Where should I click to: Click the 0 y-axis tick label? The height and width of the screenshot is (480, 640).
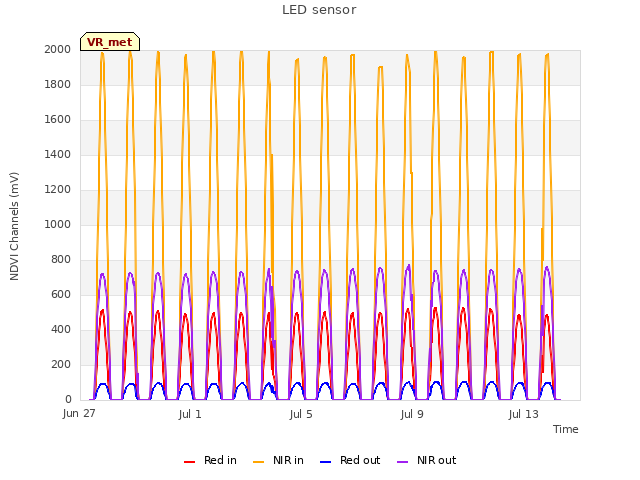point(68,400)
